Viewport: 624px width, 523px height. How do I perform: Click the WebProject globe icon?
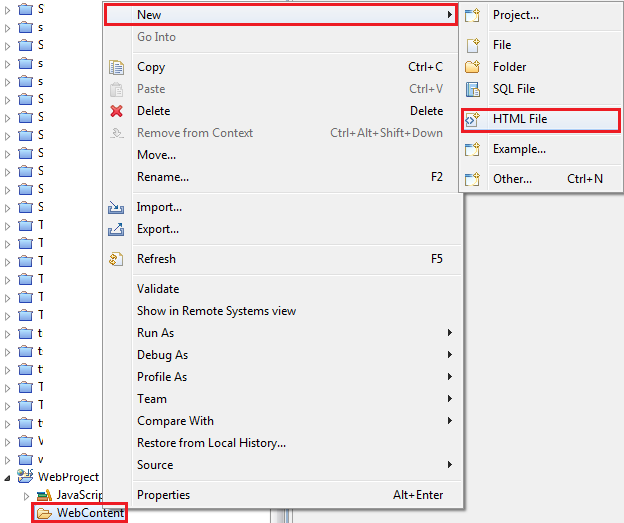[25, 476]
